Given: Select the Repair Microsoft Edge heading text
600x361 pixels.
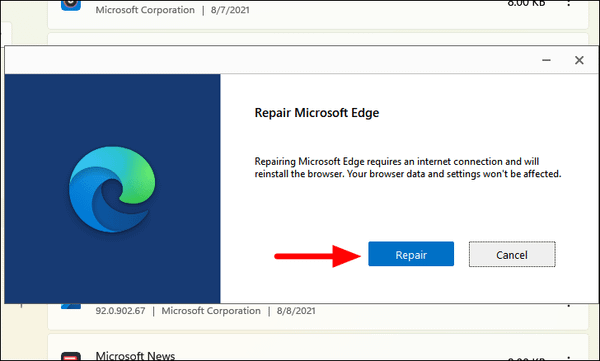Looking at the screenshot, I should (317, 113).
